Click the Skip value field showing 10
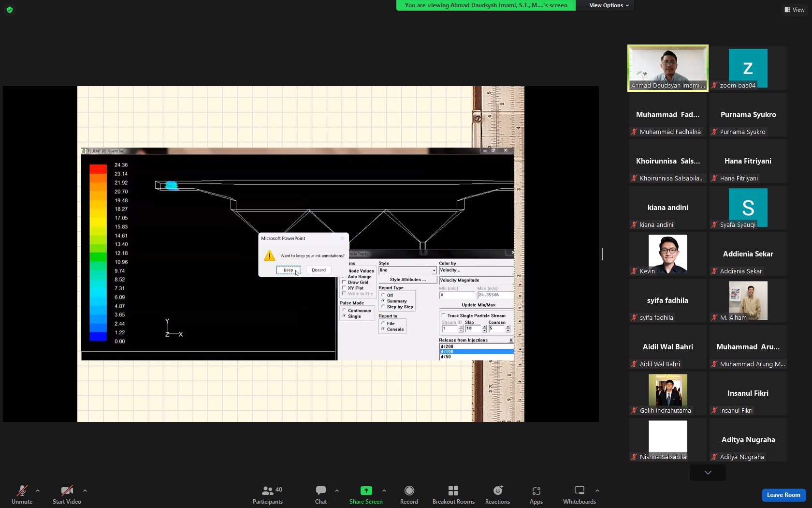 473,329
